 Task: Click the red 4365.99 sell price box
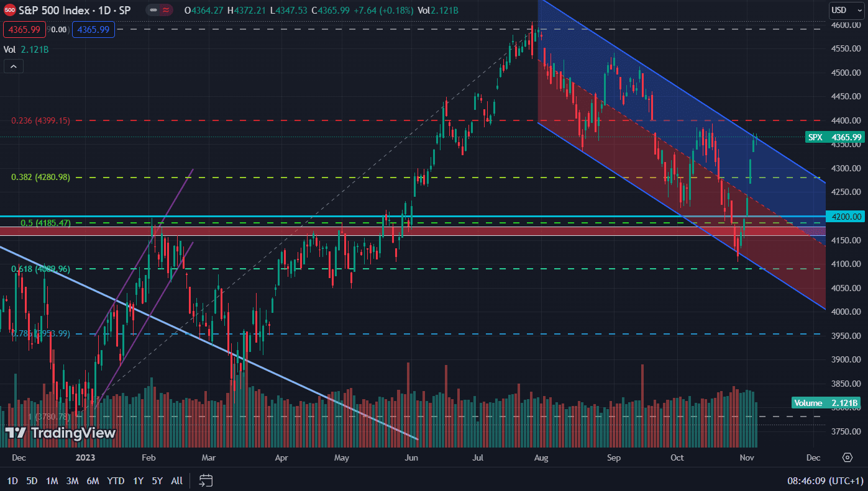pos(24,29)
